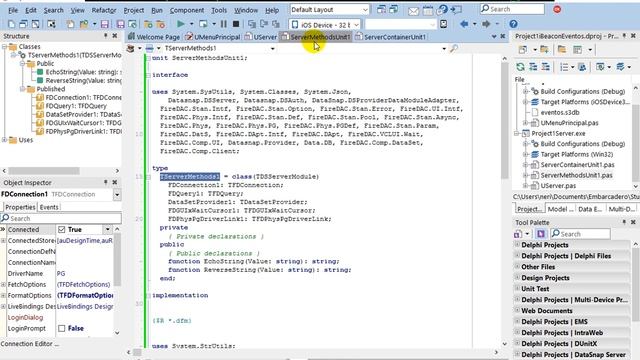Click the Tool Palette Search field
The height and width of the screenshot is (360, 640).
580,234
